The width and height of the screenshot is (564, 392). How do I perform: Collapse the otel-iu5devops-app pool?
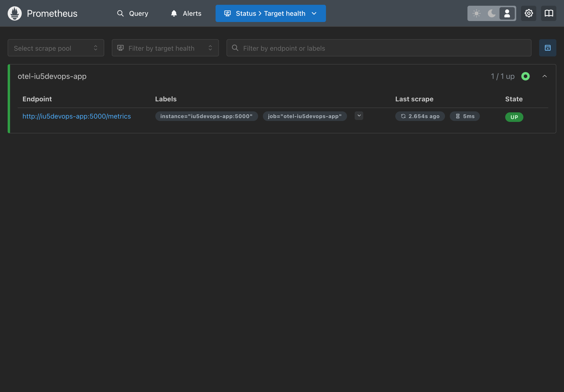point(544,76)
